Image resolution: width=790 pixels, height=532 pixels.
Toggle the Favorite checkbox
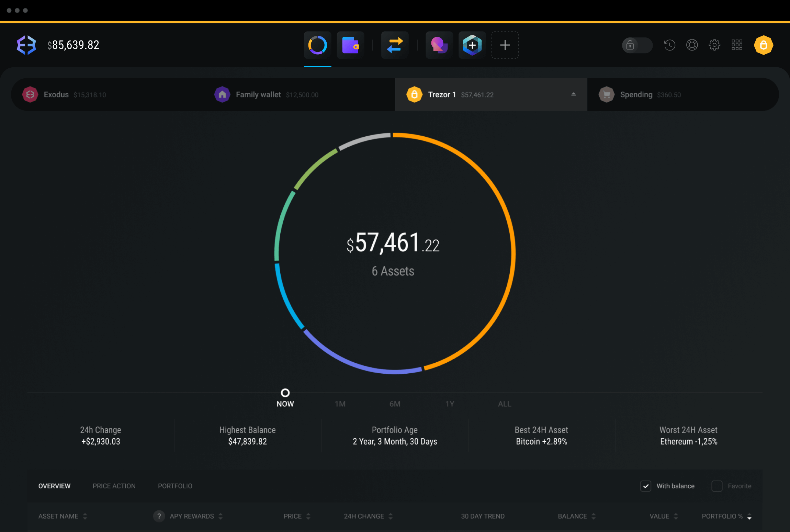point(716,485)
